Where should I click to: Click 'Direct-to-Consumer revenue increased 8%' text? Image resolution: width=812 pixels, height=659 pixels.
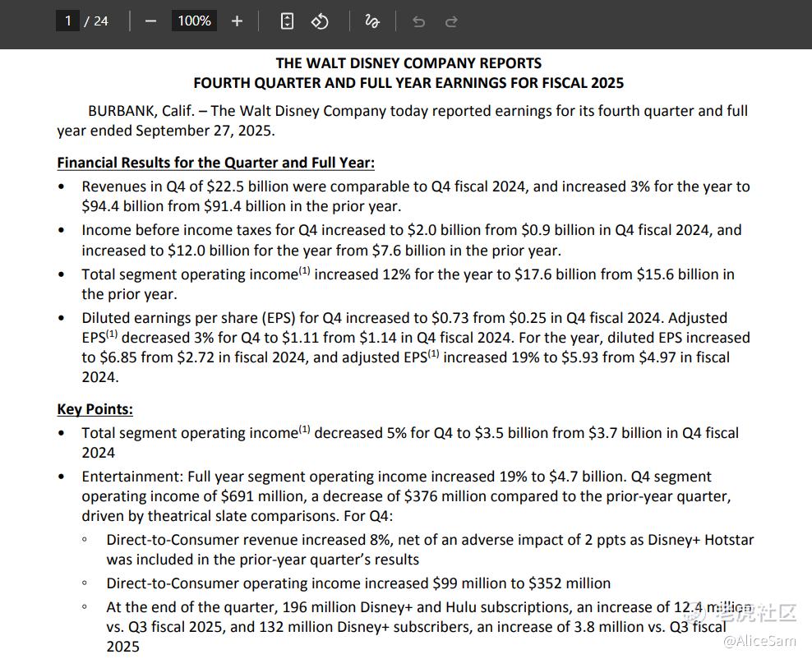(250, 539)
